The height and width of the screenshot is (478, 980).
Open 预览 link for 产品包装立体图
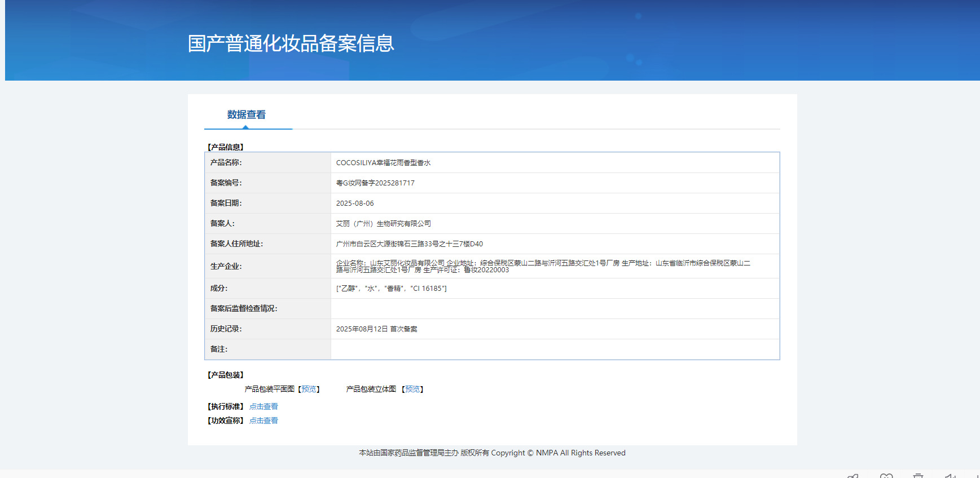pos(412,389)
